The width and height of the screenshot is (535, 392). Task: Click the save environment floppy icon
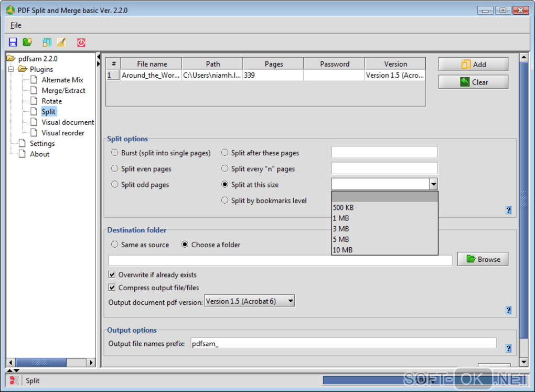point(13,43)
